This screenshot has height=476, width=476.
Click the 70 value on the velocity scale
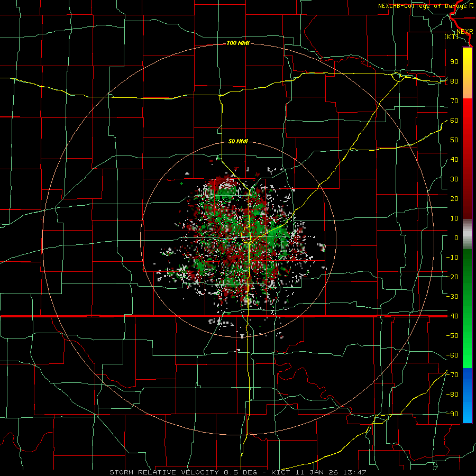coord(454,101)
